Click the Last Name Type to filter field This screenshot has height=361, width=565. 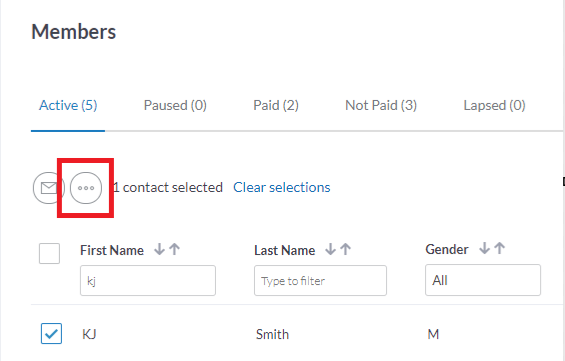[x=320, y=281]
